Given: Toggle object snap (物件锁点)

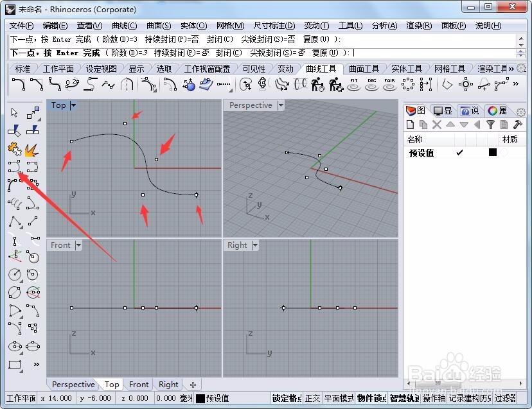Looking at the screenshot, I should pyautogui.click(x=371, y=398).
